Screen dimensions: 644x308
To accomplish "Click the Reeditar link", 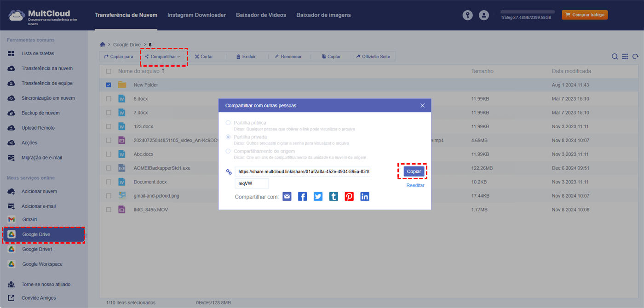I will pos(415,186).
